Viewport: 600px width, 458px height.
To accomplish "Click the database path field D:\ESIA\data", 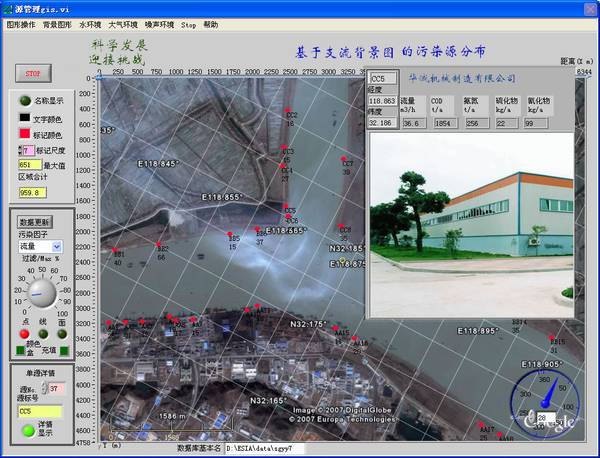I will 264,448.
